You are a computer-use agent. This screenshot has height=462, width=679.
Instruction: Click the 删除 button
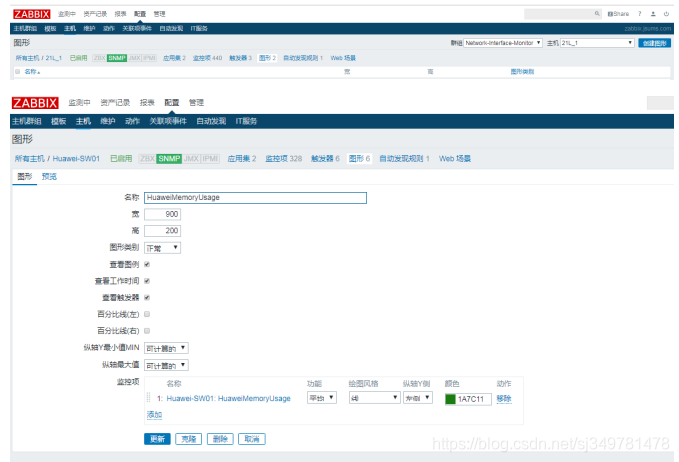220,439
